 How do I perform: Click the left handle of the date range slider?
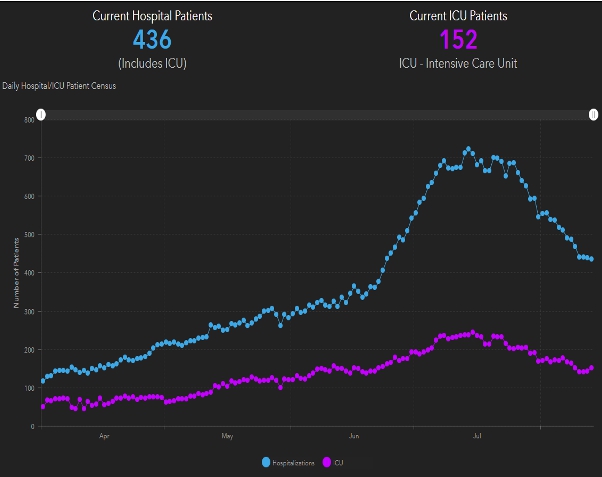click(41, 115)
